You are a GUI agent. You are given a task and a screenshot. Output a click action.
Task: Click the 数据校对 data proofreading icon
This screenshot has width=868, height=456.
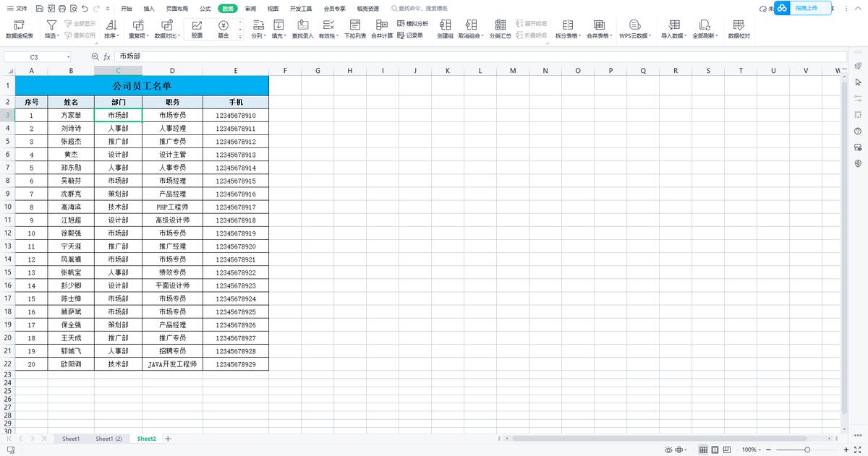click(739, 29)
